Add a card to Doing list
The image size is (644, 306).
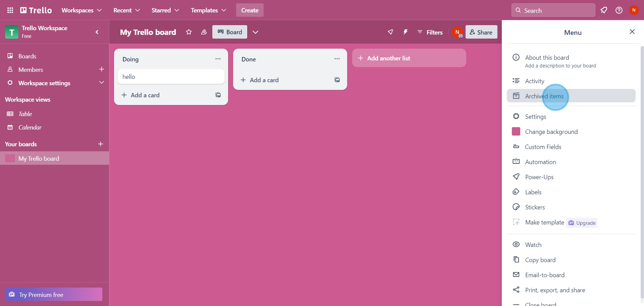click(x=164, y=95)
